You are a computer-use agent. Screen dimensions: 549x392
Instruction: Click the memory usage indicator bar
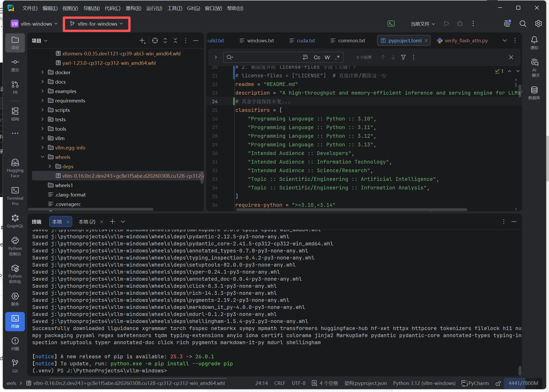[523, 383]
